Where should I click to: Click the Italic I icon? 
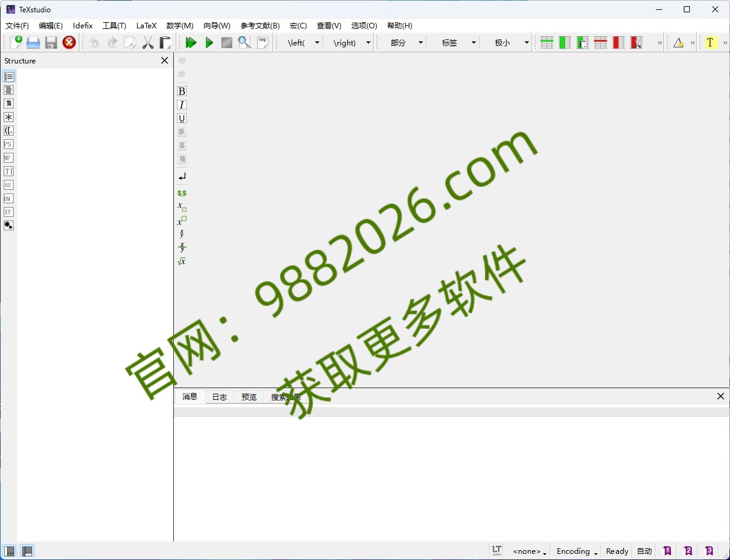tap(182, 105)
